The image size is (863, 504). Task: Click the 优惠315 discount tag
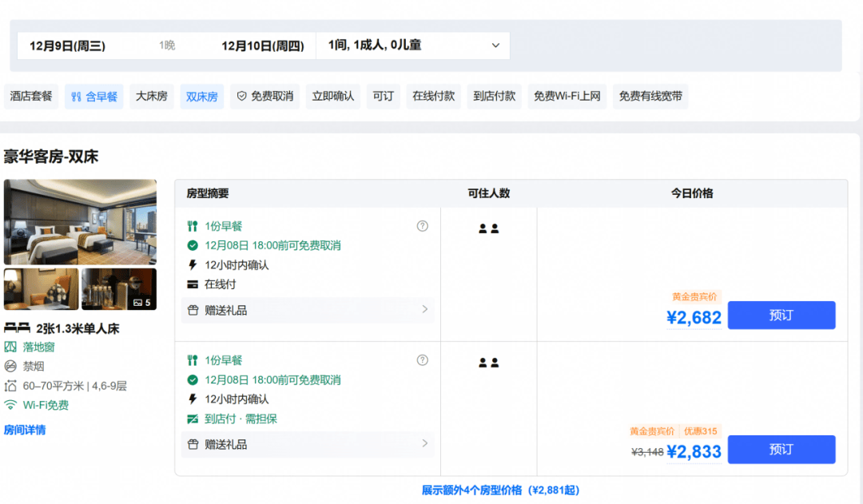[x=701, y=431]
